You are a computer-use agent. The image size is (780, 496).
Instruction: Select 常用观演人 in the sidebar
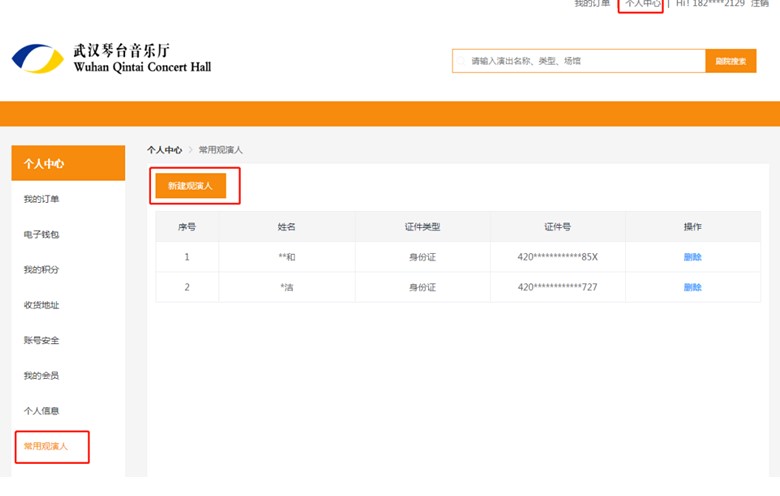pyautogui.click(x=46, y=446)
